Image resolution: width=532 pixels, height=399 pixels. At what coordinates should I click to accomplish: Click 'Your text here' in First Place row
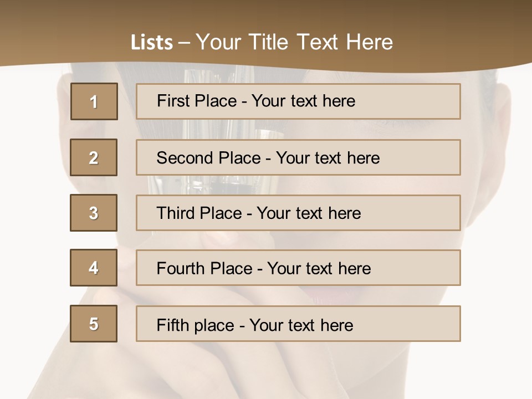(x=303, y=101)
